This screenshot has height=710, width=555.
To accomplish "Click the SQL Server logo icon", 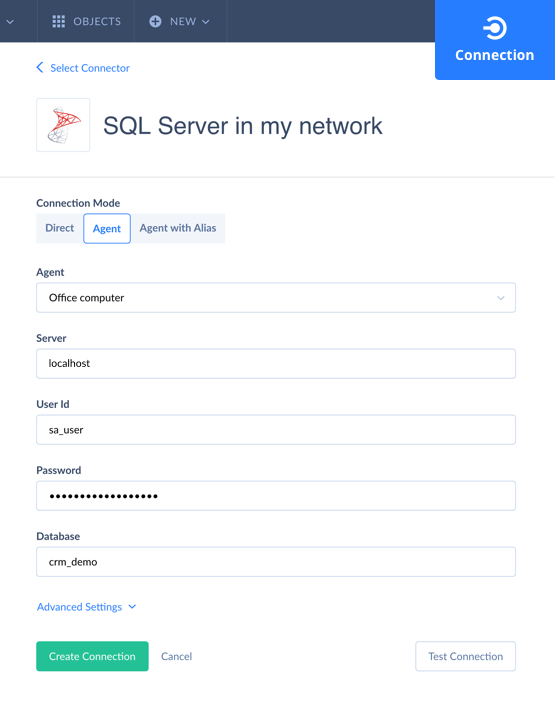I will point(63,125).
